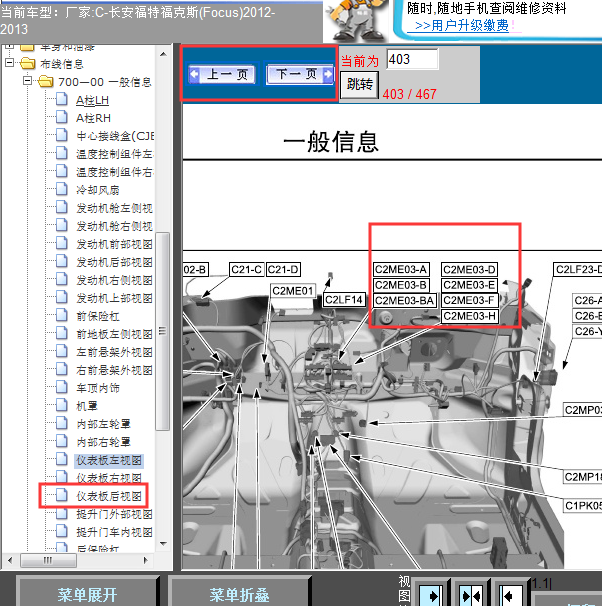The image size is (602, 606).
Task: Click the mechanic mascot image in header
Action: [x=357, y=20]
